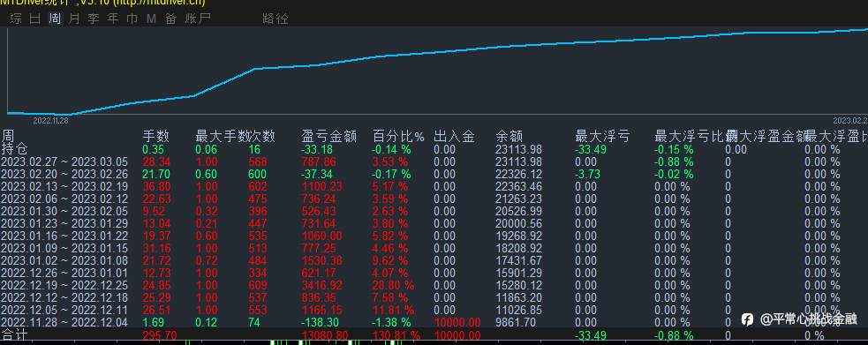Select week row 2023.01.16 ~ 2023.01.22
Viewport: 868px width, 345px height.
[x=64, y=236]
